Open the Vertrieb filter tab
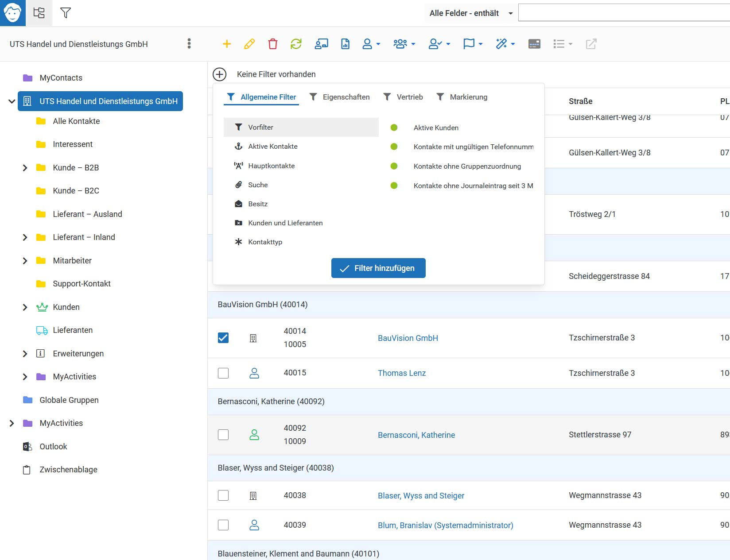 point(403,97)
